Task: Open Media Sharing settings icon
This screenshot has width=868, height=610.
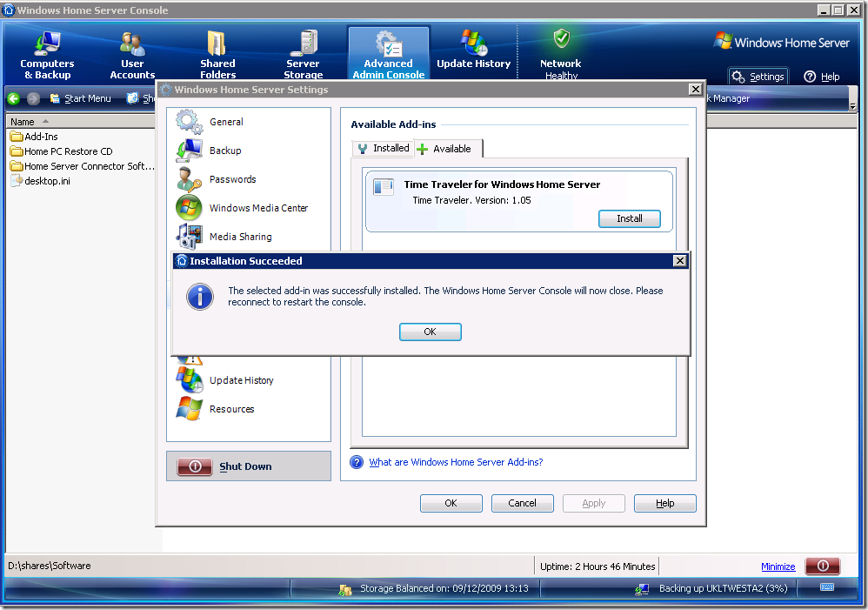Action: coord(189,237)
